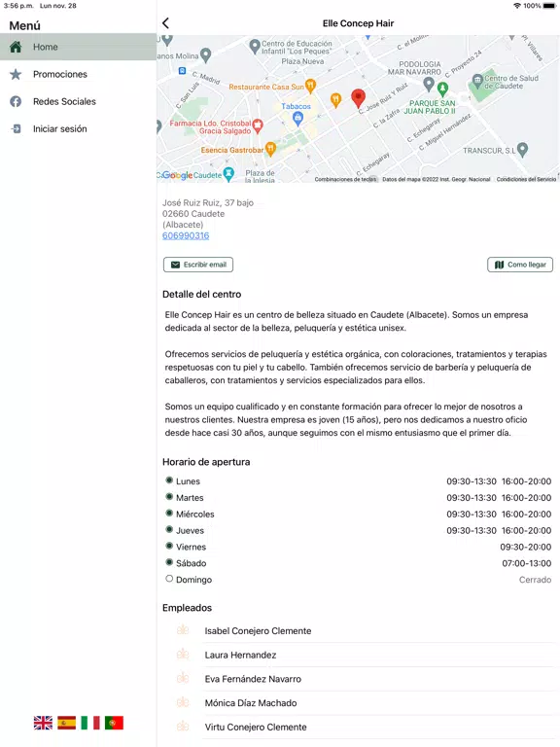Switch language to English flag
Viewport: 560px width, 747px height.
click(x=43, y=723)
